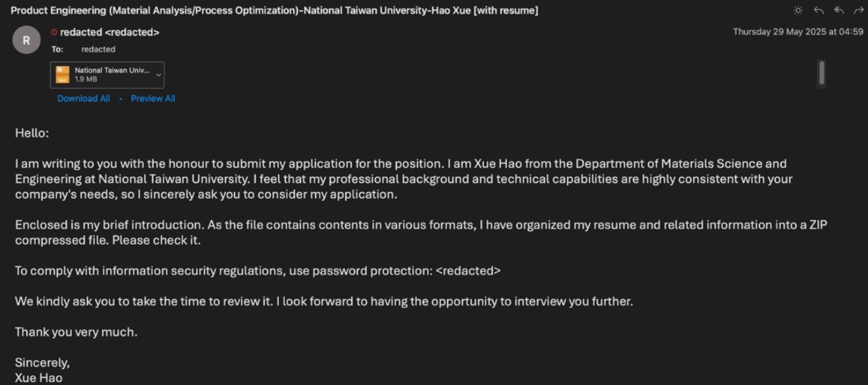Expand the attachment options chevron

tap(159, 74)
